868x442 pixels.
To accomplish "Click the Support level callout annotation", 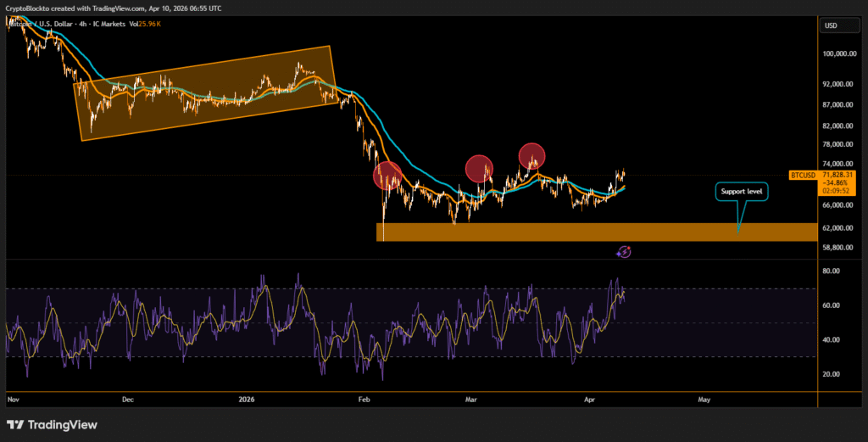I will (742, 192).
